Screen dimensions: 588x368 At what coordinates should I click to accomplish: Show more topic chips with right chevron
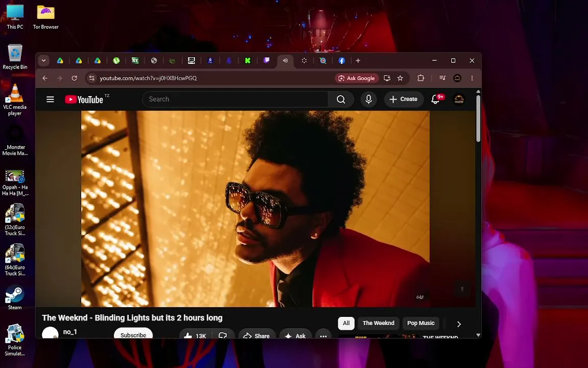pos(459,324)
